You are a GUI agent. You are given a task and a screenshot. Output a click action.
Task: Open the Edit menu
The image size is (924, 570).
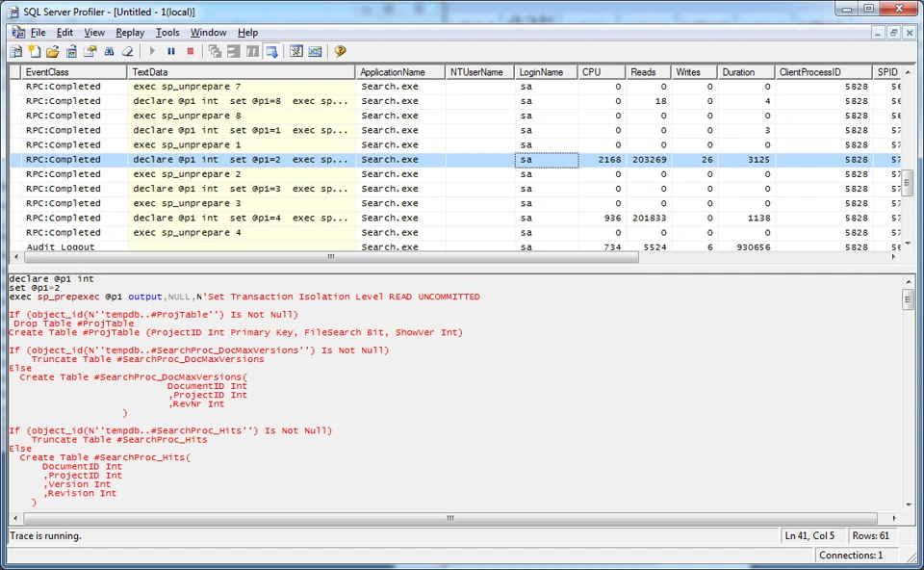64,33
